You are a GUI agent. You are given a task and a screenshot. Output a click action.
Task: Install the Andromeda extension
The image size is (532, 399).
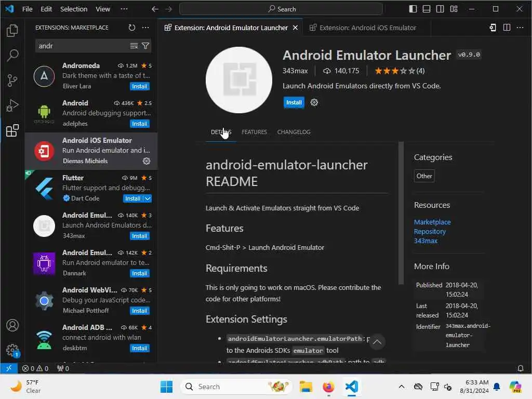(139, 87)
